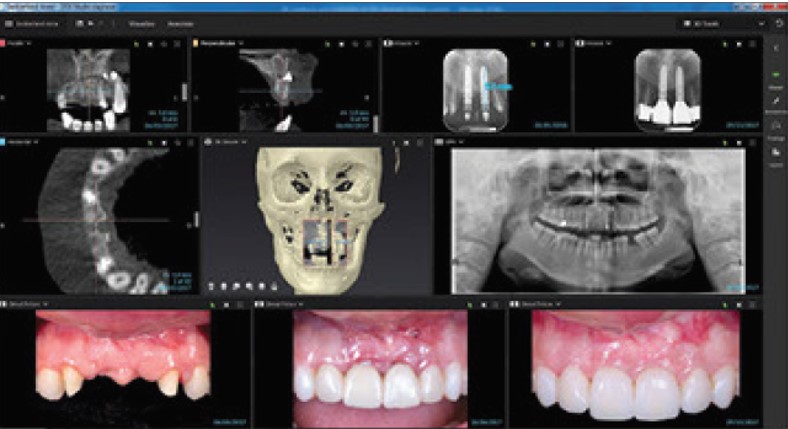Screen dimensions: 788x429
Task: Collapse the right sidebar with chevron icon
Action: (777, 47)
